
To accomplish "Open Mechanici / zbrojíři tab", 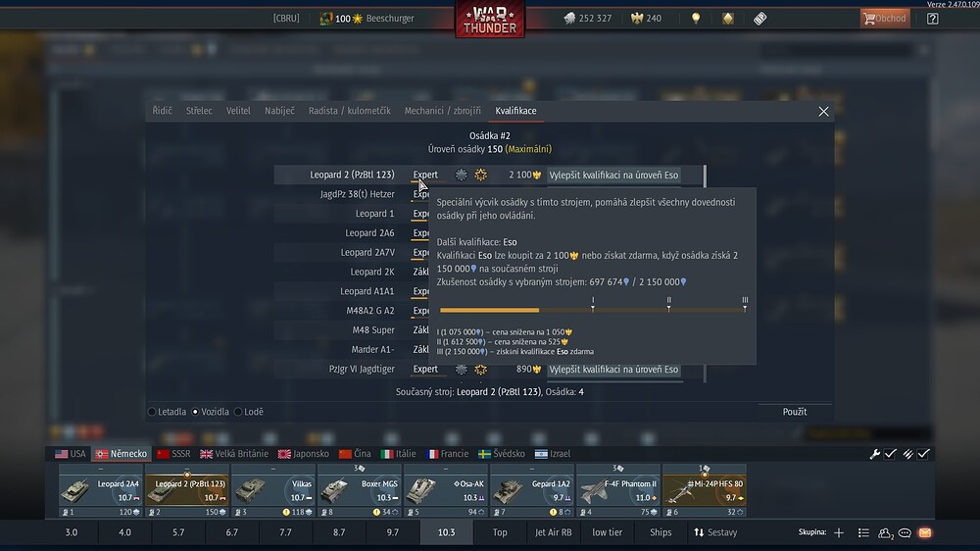I will pos(443,111).
